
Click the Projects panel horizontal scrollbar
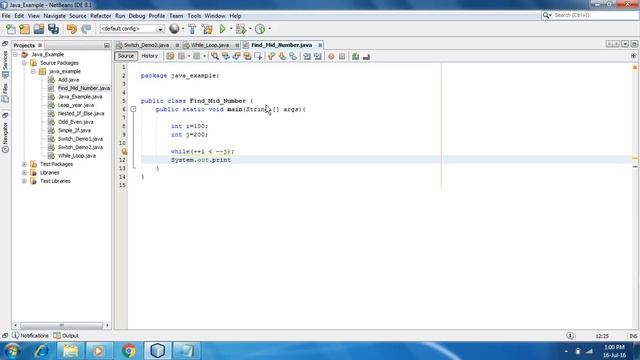pos(61,325)
